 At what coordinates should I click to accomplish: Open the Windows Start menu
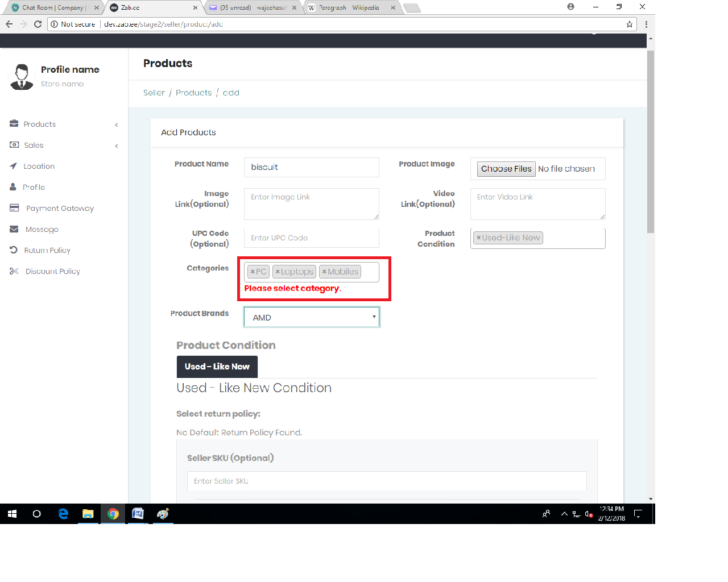(x=12, y=514)
